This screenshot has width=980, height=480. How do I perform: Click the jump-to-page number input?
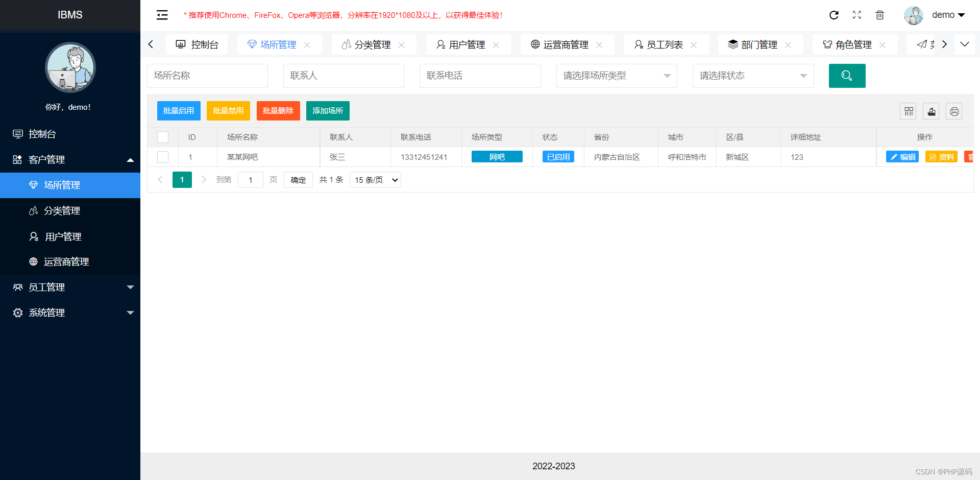(x=251, y=180)
